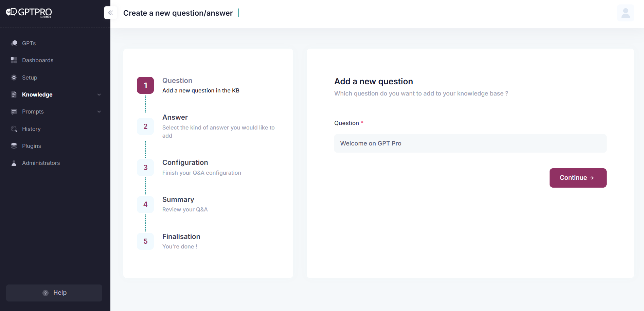Select step 2 Answer in the wizard
Image resolution: width=644 pixels, height=311 pixels.
click(145, 126)
